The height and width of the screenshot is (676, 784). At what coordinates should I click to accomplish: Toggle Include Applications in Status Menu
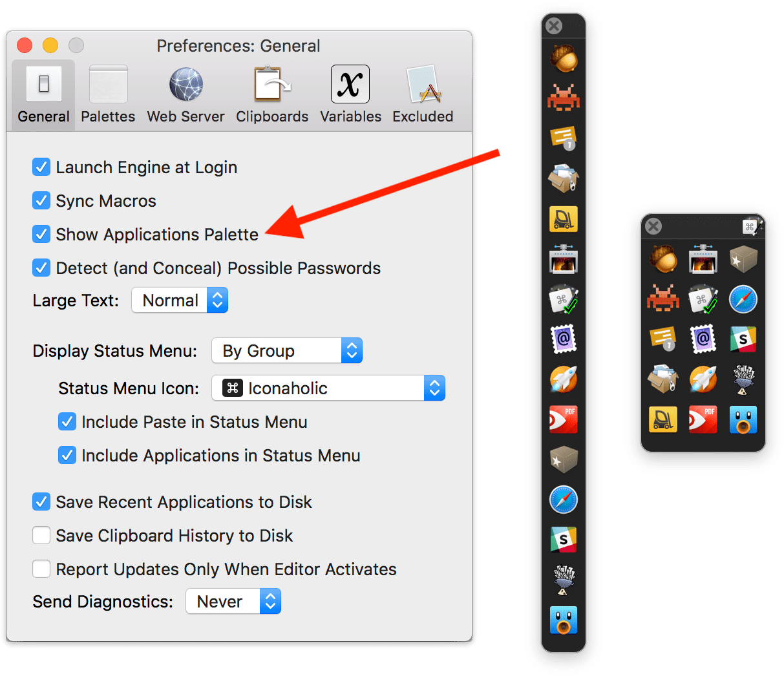[67, 456]
